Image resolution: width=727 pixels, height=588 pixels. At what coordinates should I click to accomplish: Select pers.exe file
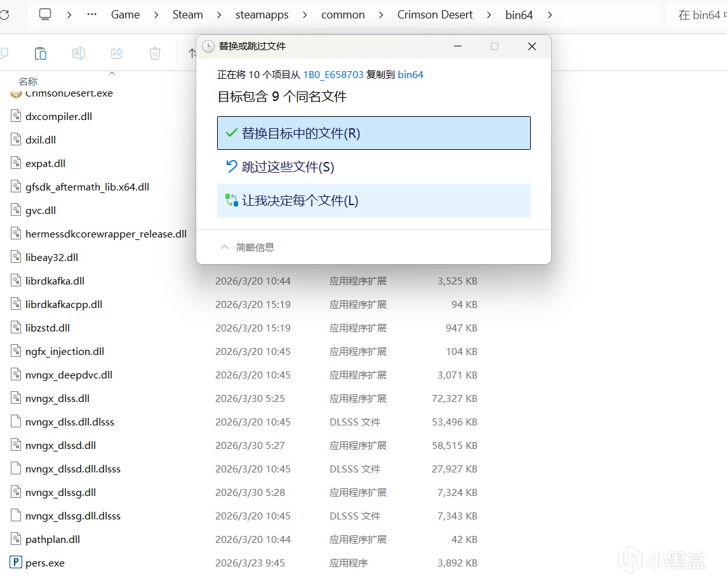(x=45, y=563)
